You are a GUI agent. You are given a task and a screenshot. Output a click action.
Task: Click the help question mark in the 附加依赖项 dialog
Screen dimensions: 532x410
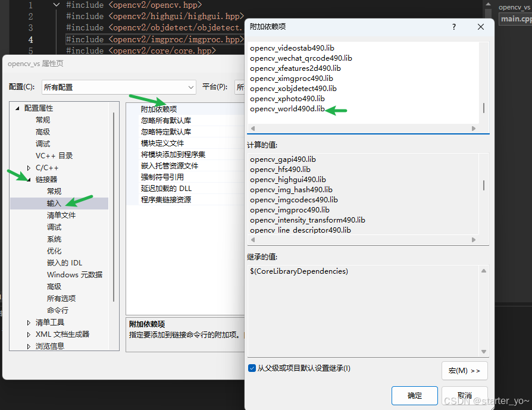[x=454, y=27]
